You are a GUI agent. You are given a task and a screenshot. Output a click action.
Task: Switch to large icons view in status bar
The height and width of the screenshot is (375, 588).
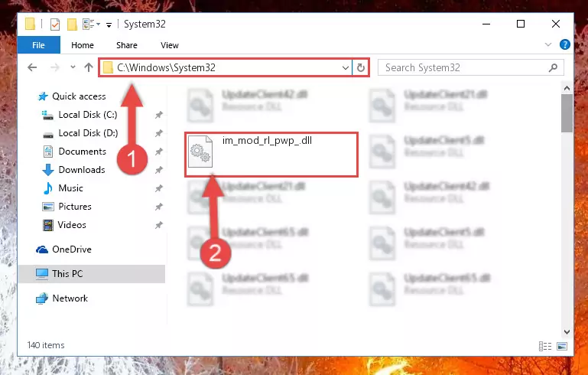[x=562, y=346]
